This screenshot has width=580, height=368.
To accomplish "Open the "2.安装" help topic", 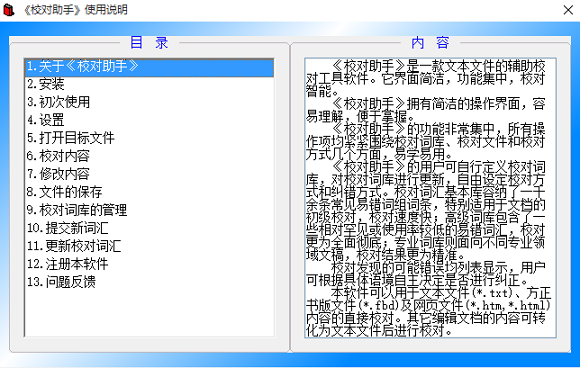I will [x=150, y=84].
